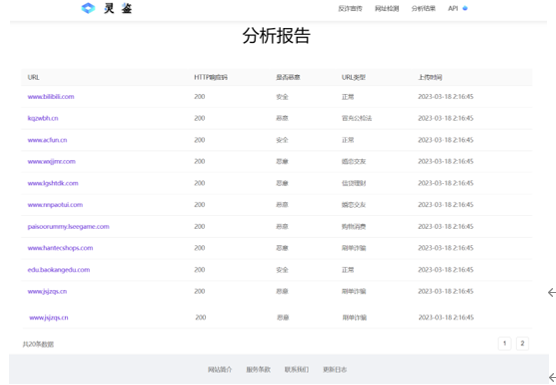Click 200 in the www.bilibili.com row
This screenshot has height=385, width=556.
[199, 97]
